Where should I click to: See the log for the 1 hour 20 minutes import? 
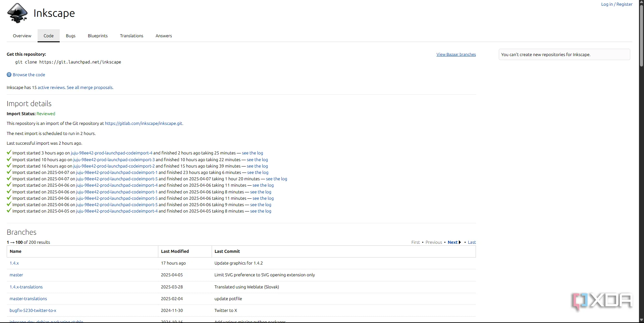(x=276, y=179)
